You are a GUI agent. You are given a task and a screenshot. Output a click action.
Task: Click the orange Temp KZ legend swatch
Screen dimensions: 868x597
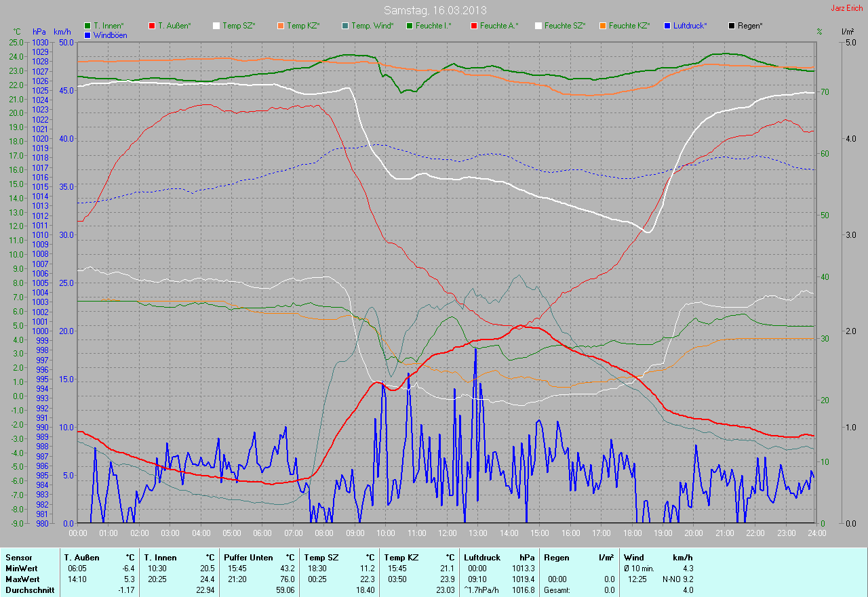point(280,26)
